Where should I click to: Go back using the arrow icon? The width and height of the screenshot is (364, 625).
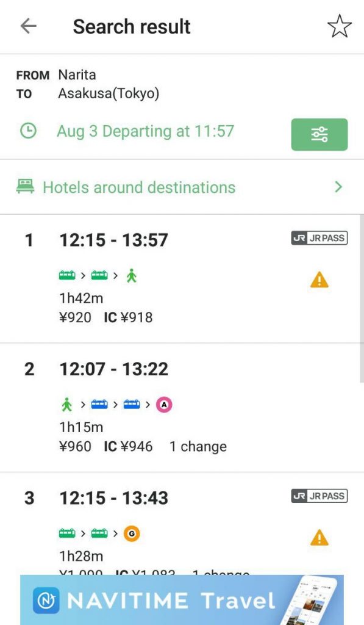28,26
